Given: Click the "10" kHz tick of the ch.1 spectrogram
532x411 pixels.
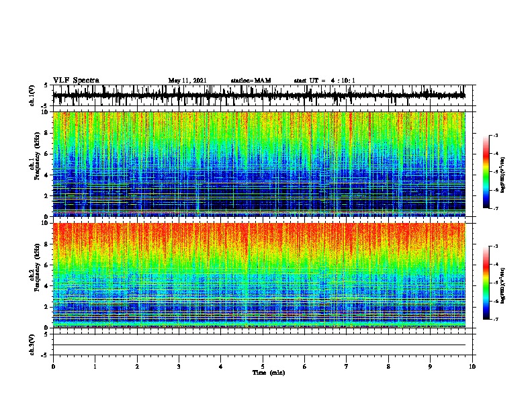Looking at the screenshot, I should [46, 112].
